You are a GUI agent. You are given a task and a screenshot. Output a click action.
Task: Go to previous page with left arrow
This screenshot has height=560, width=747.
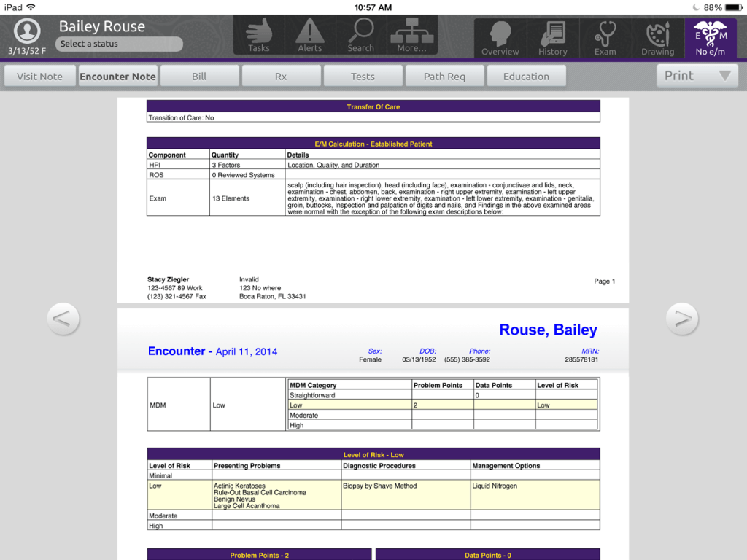[63, 319]
